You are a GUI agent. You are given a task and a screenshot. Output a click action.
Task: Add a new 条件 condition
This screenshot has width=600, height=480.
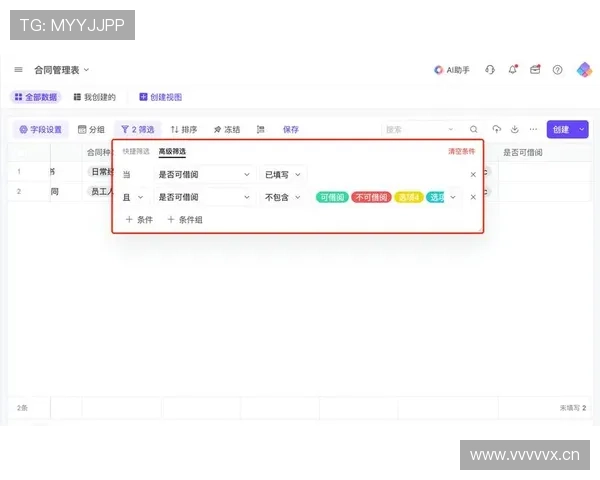tap(139, 220)
